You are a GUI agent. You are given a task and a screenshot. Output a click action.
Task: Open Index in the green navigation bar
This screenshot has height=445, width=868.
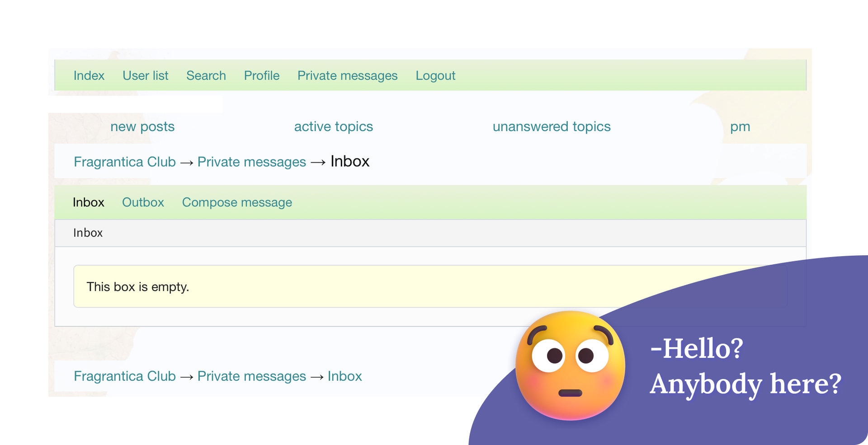click(x=89, y=75)
